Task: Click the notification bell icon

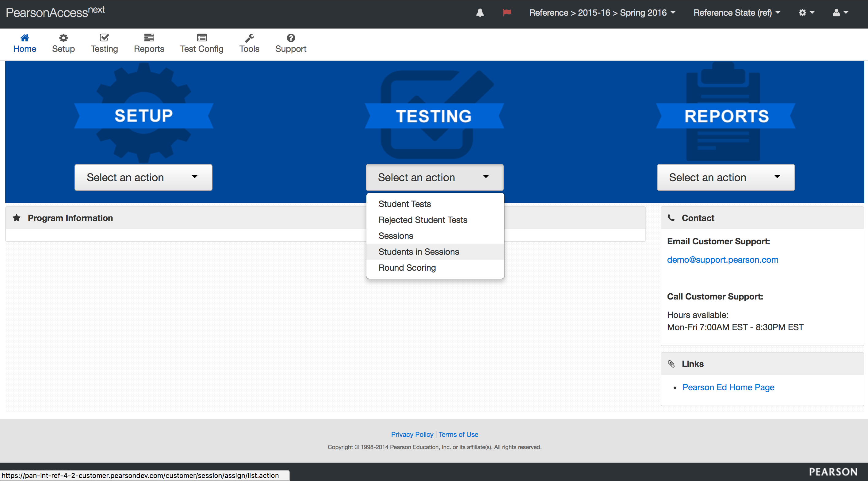Action: [480, 13]
